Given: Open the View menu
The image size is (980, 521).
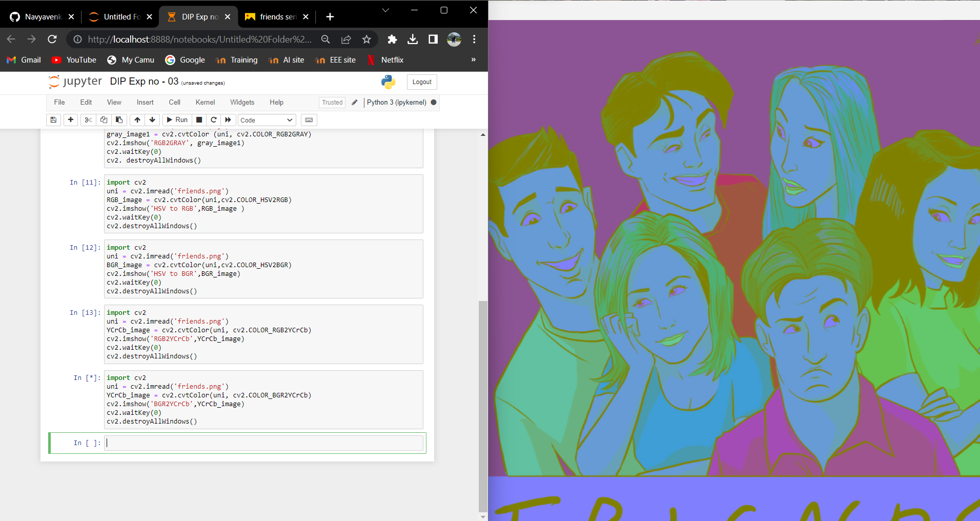Looking at the screenshot, I should (x=114, y=103).
